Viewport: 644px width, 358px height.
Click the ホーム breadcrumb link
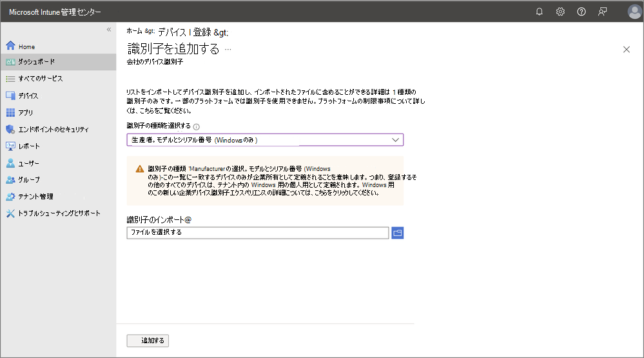click(134, 32)
